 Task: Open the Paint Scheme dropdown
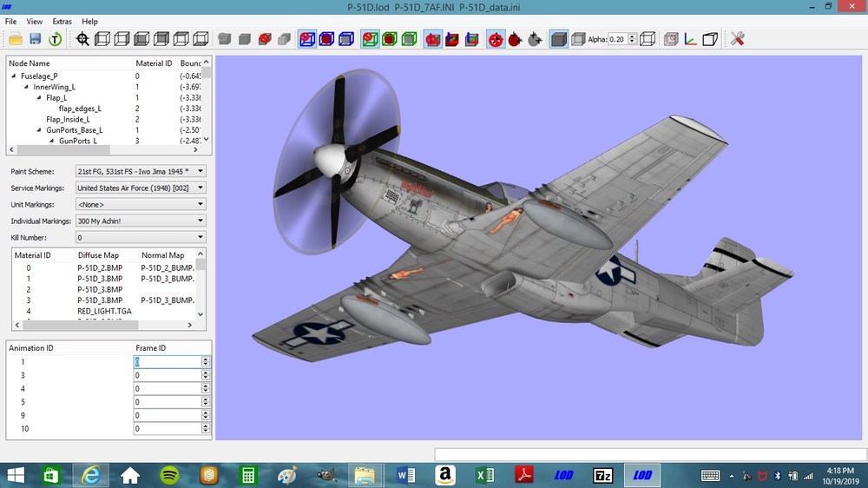[141, 171]
